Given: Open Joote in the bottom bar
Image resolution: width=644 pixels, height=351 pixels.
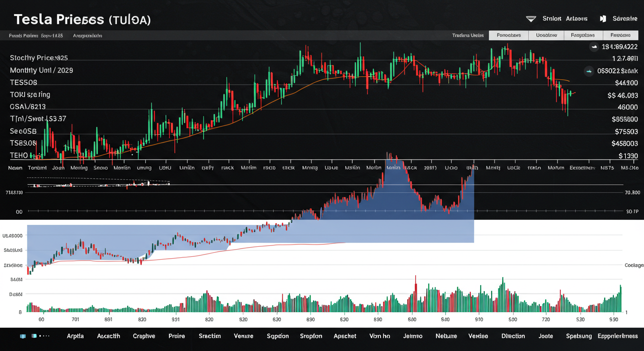Looking at the screenshot, I should (546, 336).
